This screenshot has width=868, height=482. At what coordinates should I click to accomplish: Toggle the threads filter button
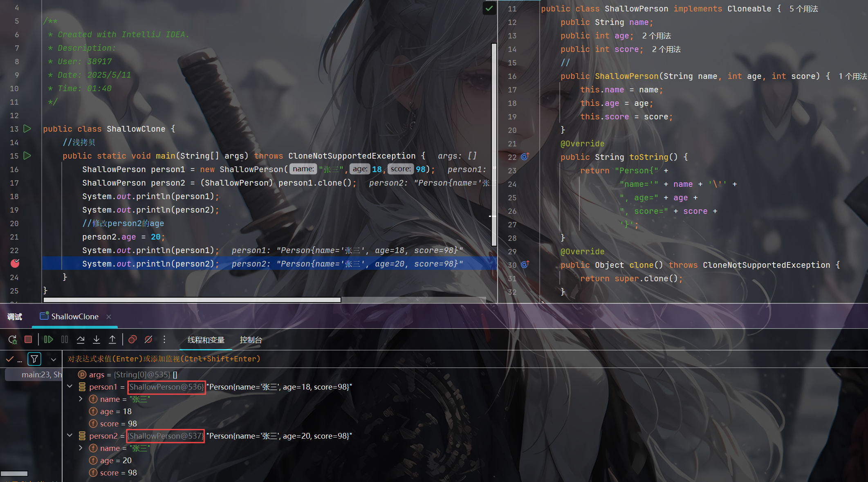[34, 359]
